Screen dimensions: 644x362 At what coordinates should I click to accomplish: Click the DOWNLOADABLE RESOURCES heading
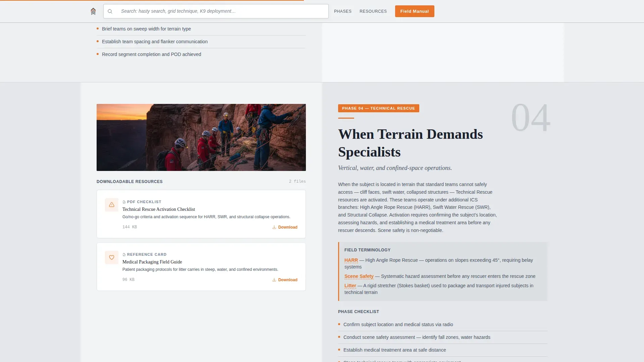click(x=129, y=182)
